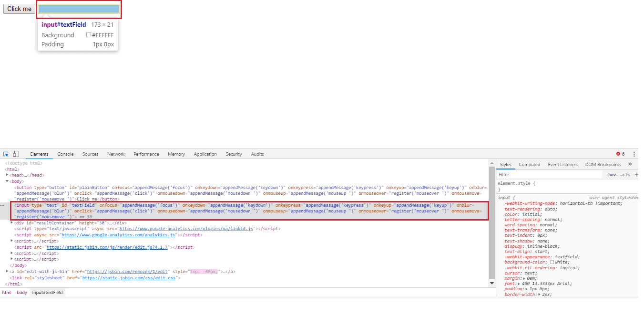Click the plus icon to add new style rule
644x317 pixels.
(636, 175)
